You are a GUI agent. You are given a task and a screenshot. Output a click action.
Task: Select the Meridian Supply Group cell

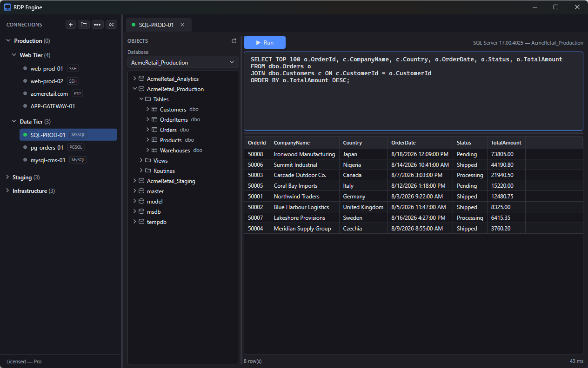tap(304, 229)
